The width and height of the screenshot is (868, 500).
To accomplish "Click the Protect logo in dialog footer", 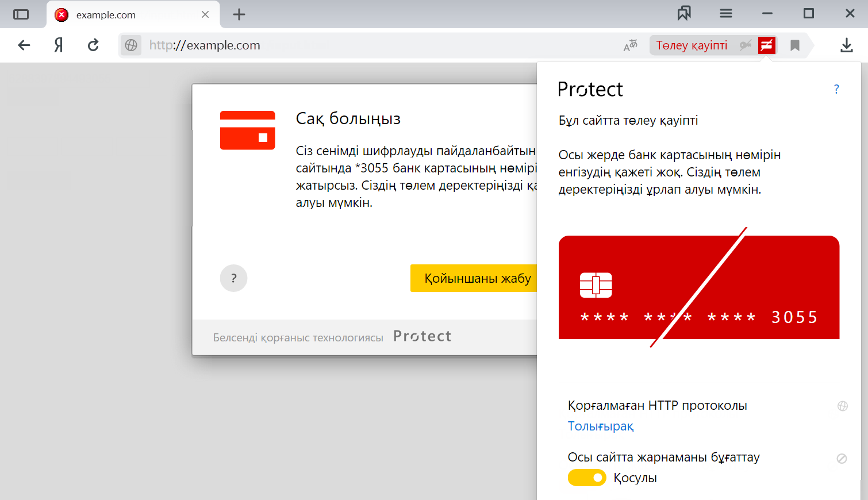I will coord(423,336).
